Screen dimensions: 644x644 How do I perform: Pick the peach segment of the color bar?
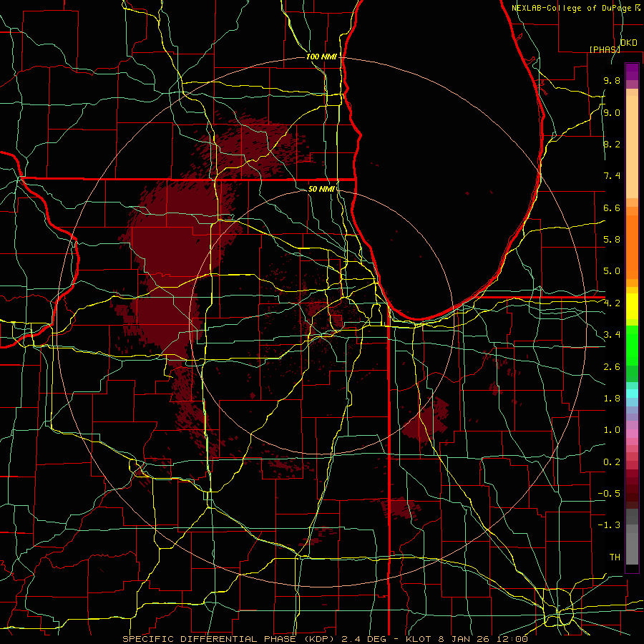point(632,147)
